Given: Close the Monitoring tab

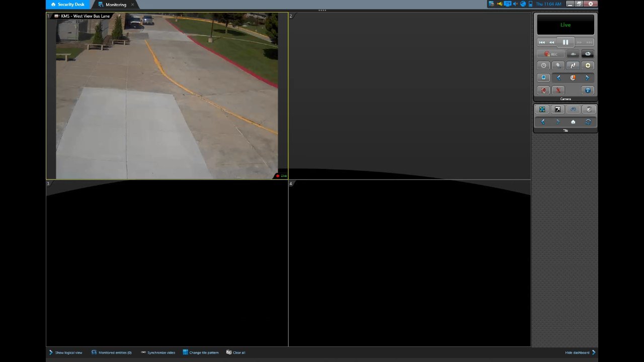Looking at the screenshot, I should 133,5.
